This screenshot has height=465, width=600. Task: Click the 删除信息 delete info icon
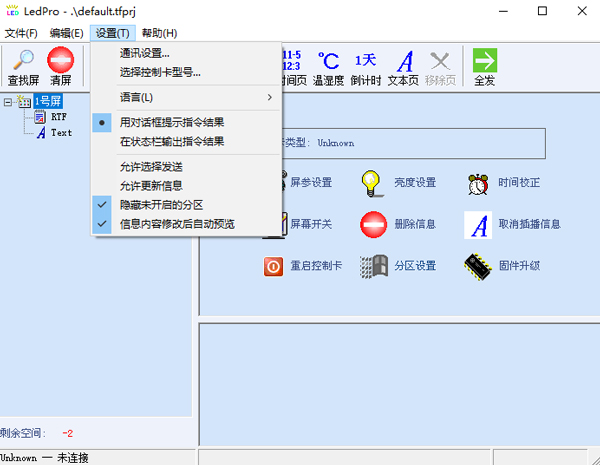coord(373,224)
